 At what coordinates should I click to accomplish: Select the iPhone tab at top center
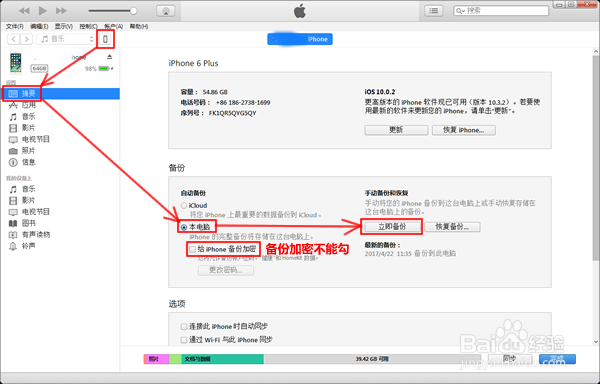point(300,39)
